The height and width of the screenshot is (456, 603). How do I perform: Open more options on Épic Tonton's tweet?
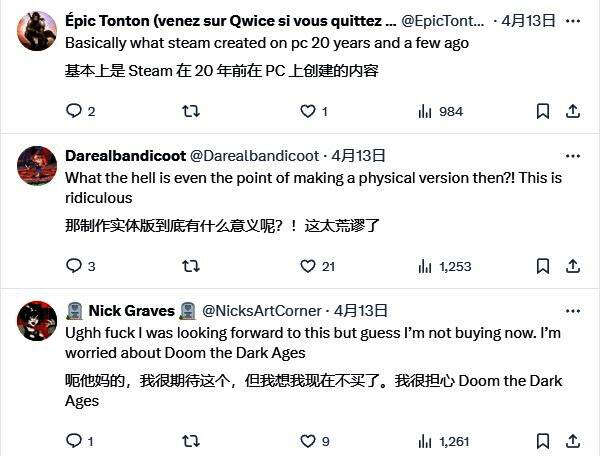click(573, 20)
